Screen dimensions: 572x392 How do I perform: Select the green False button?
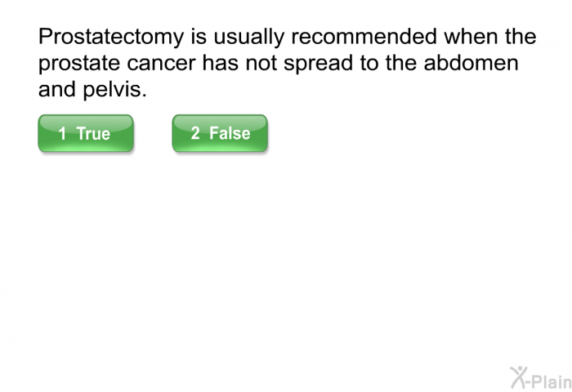point(220,133)
